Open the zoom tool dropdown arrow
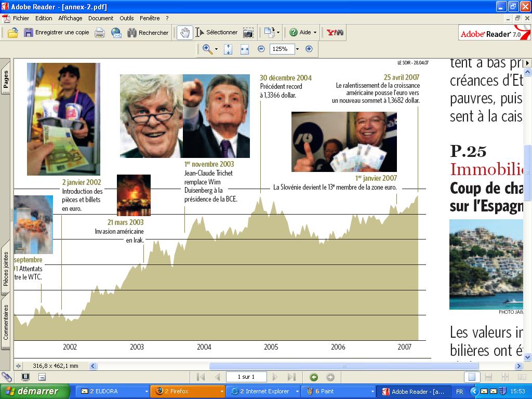The width and height of the screenshot is (532, 399). (x=216, y=49)
